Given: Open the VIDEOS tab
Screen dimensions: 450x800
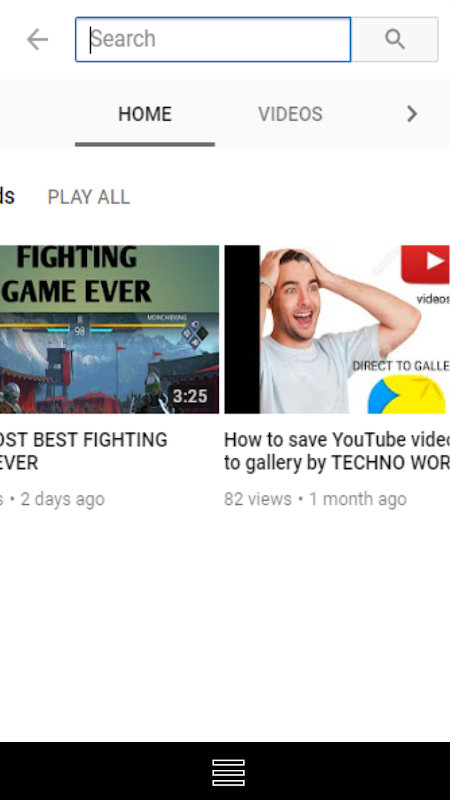Looking at the screenshot, I should pyautogui.click(x=290, y=114).
